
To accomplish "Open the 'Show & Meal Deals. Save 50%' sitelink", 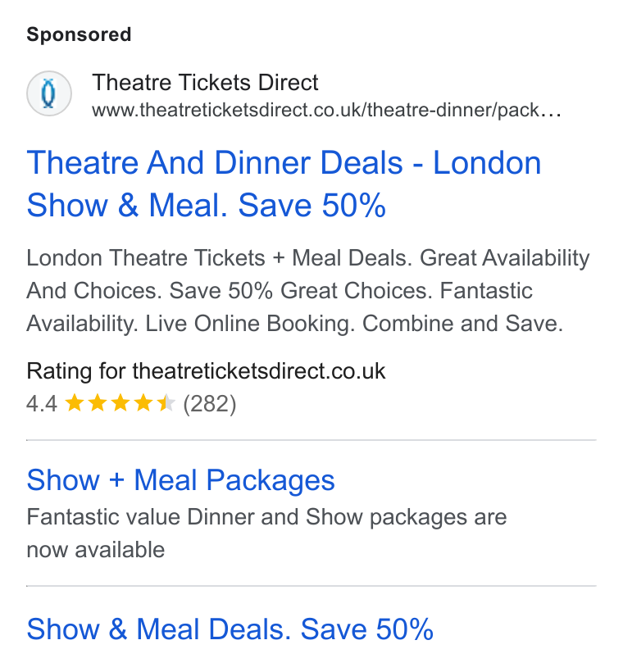I will pos(230,629).
